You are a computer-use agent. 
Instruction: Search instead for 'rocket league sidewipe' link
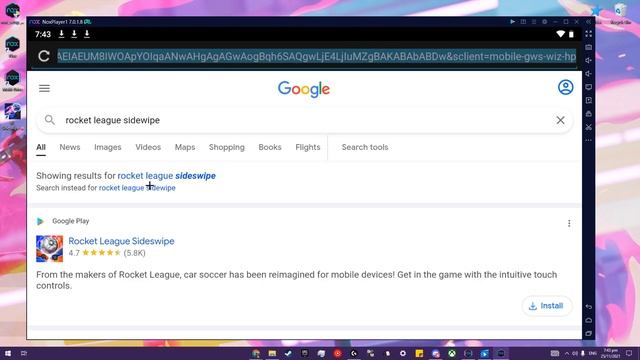point(137,188)
